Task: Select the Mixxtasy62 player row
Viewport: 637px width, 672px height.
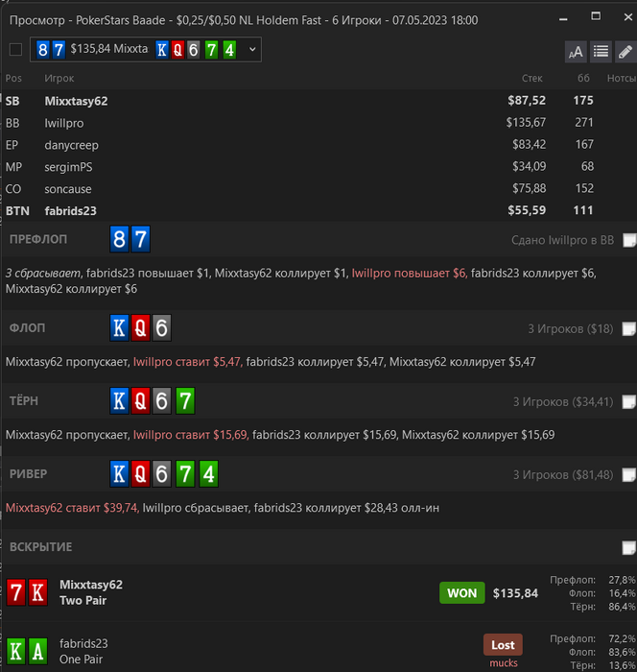Action: [x=320, y=101]
